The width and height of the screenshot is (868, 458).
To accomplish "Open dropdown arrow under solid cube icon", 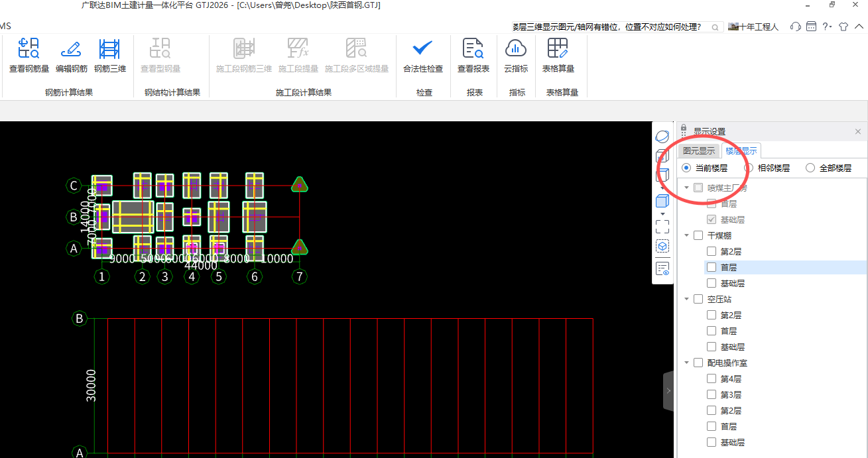I will [662, 213].
